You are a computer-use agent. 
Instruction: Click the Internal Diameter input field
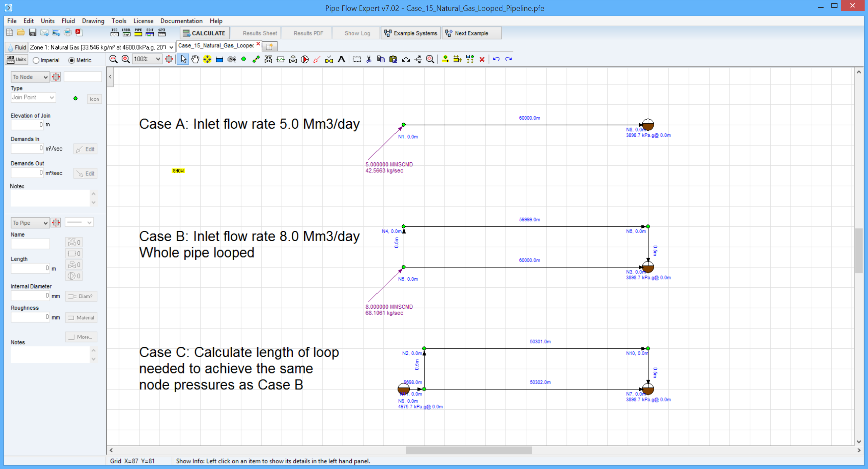[30, 296]
